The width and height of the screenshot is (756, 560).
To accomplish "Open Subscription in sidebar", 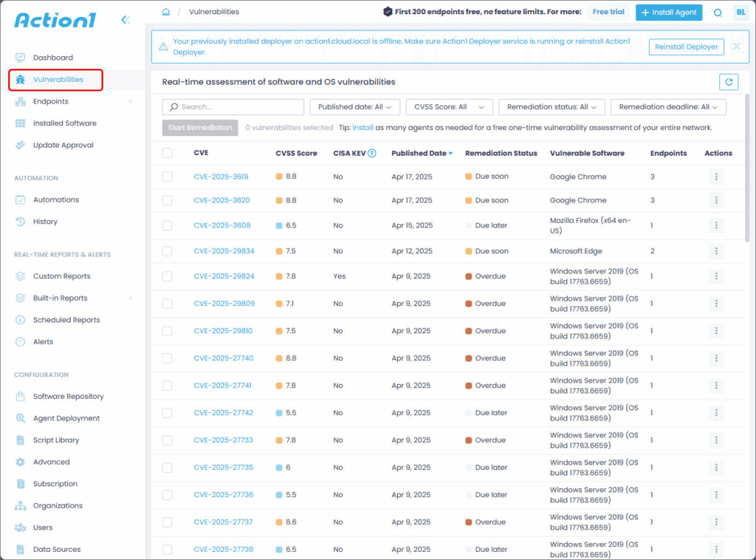I will (55, 484).
